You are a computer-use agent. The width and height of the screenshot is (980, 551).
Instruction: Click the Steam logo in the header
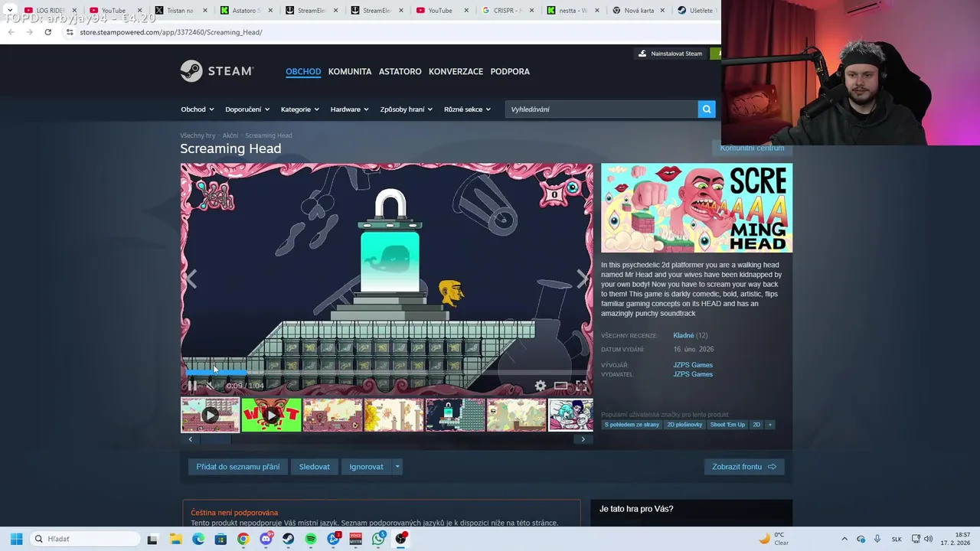click(x=217, y=71)
